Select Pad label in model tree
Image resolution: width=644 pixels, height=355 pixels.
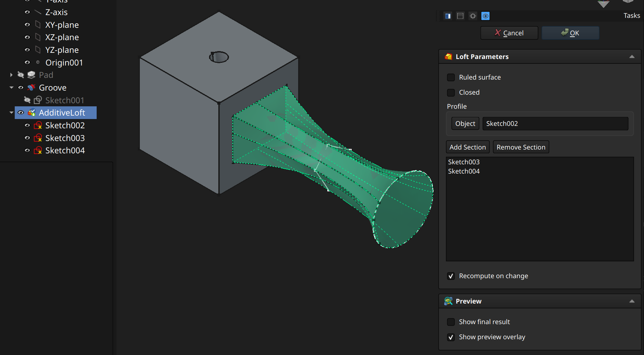pyautogui.click(x=46, y=75)
